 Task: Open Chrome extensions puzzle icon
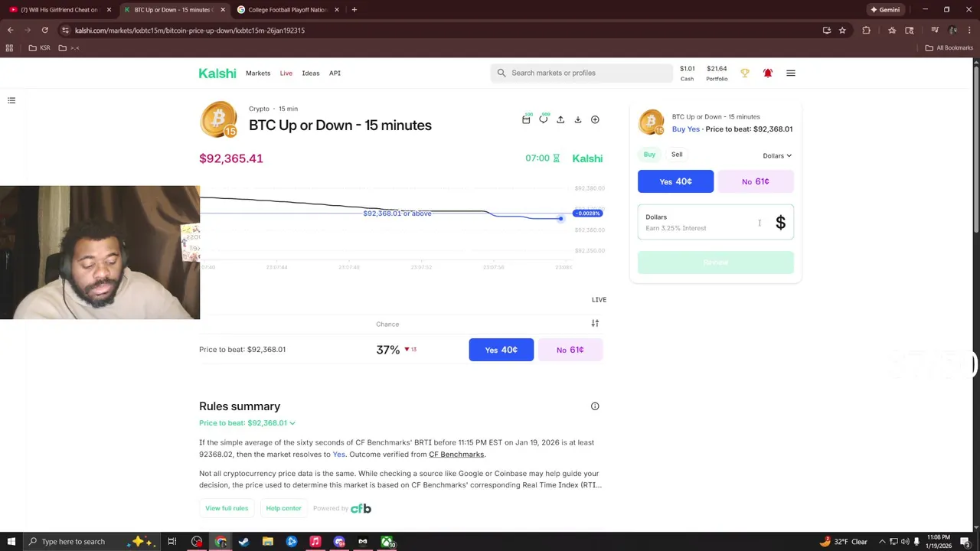coord(867,30)
